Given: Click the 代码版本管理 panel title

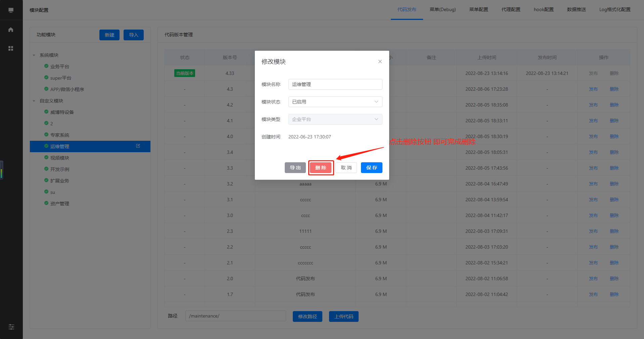Looking at the screenshot, I should (179, 35).
